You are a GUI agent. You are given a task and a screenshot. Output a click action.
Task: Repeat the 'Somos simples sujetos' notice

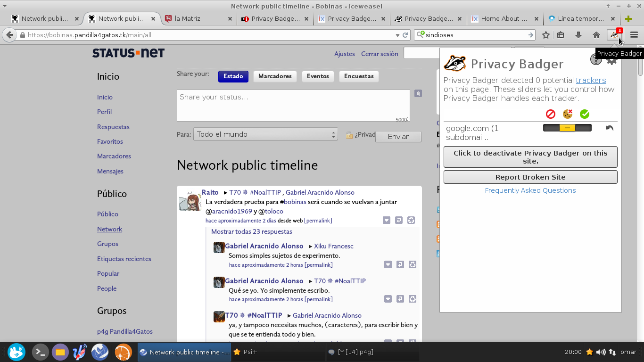413,264
